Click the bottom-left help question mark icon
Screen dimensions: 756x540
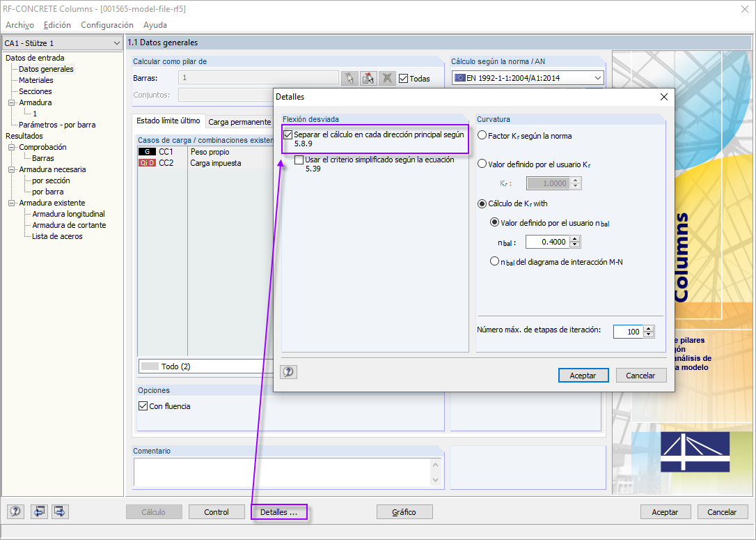coord(15,511)
